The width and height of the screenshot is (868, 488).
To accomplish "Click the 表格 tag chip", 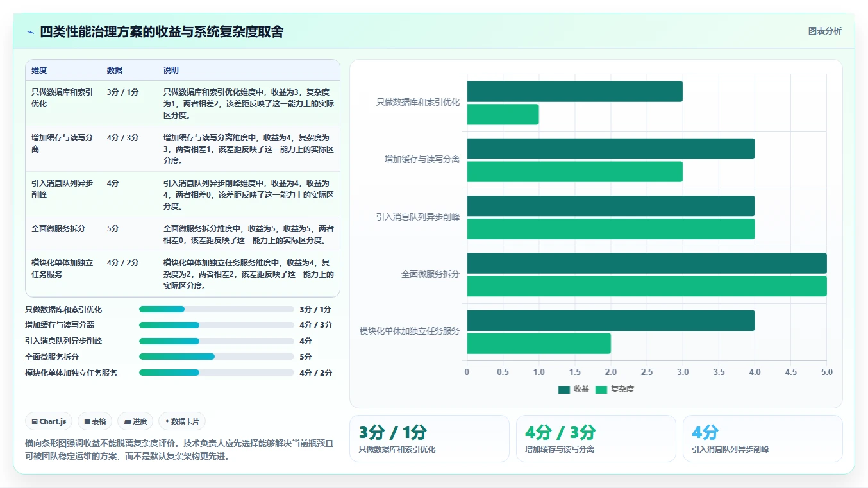I will coord(95,421).
